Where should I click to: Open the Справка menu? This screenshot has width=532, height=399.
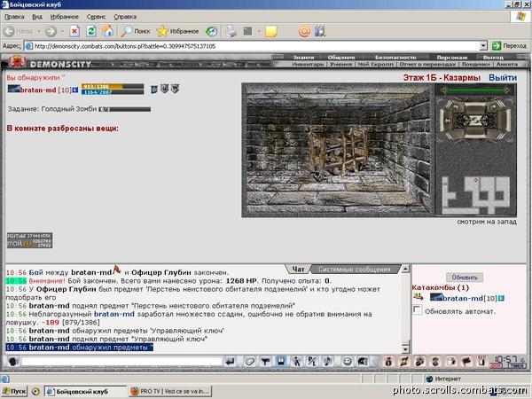[125, 17]
